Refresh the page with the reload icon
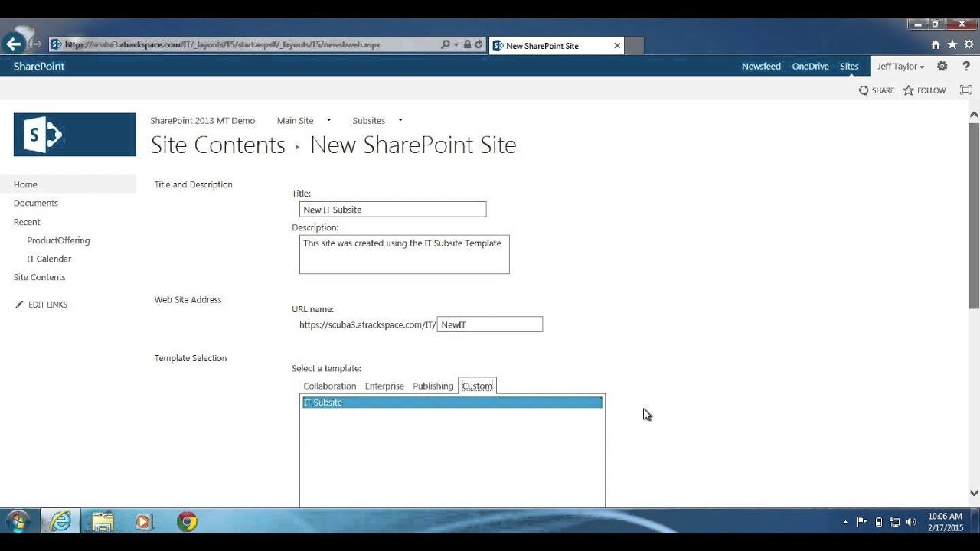Screen dimensions: 980x551 click(479, 45)
